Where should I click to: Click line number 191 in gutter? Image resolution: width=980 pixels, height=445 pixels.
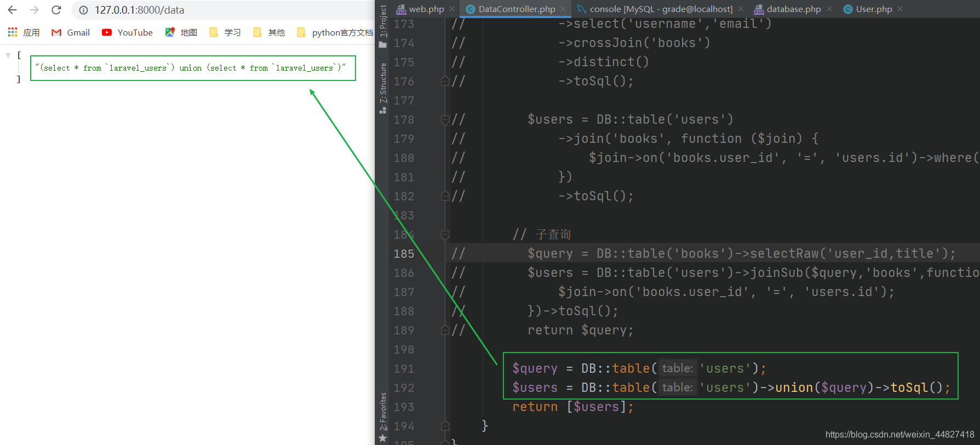404,368
